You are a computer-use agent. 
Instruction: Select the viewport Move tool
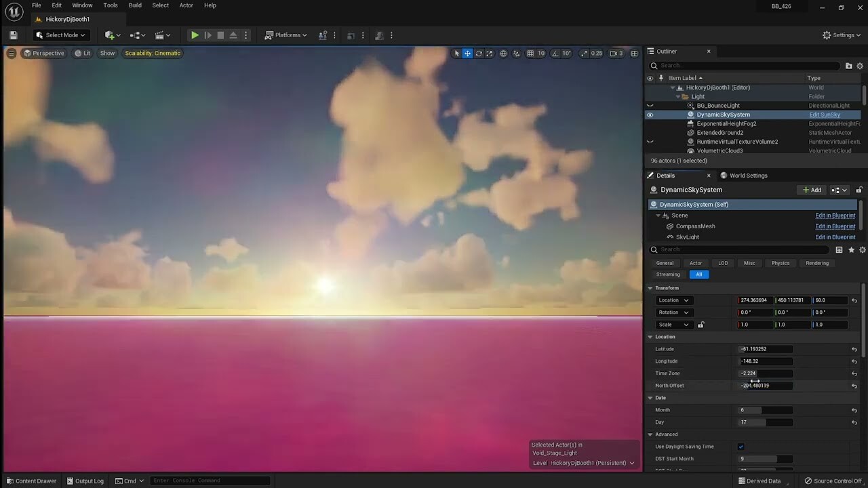click(x=467, y=54)
